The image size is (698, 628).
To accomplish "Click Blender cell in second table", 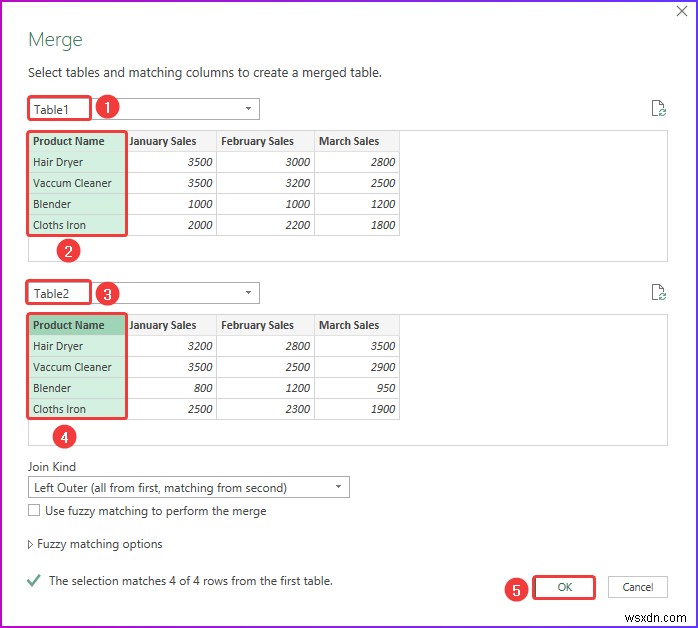I will coord(52,388).
